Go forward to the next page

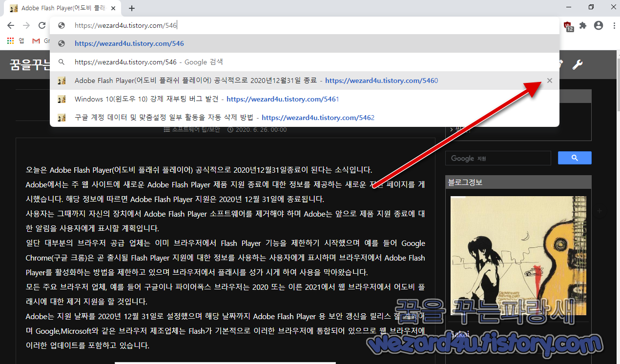[x=26, y=25]
